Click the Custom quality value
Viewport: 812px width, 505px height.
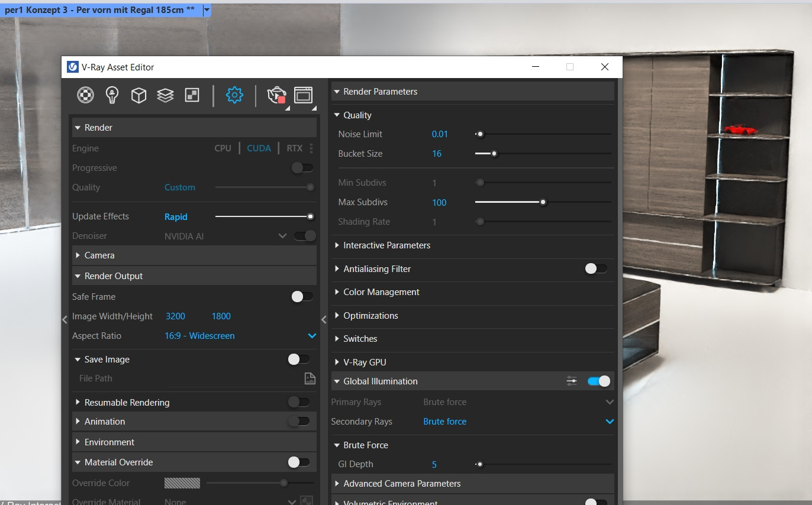tap(180, 187)
